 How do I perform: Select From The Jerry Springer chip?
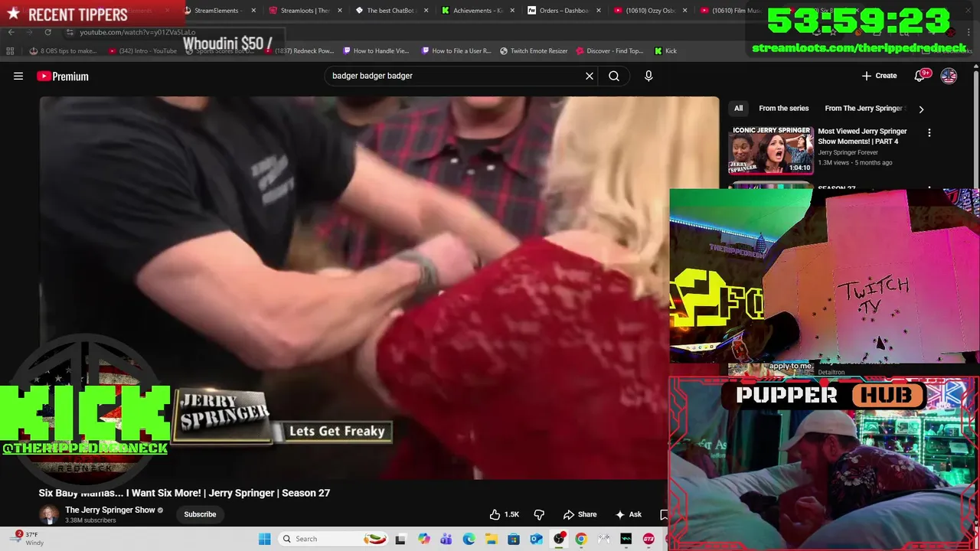(864, 109)
